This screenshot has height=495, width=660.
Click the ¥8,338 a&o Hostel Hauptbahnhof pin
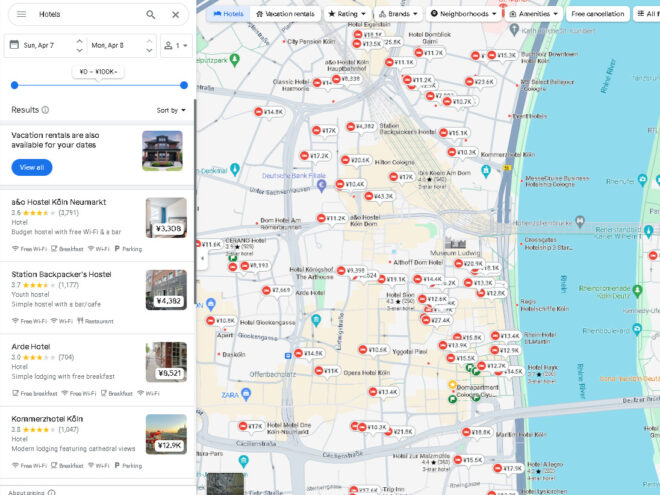pos(346,79)
